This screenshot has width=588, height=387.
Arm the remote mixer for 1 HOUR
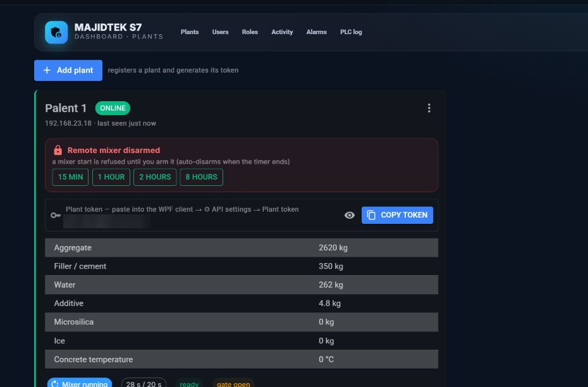(111, 177)
